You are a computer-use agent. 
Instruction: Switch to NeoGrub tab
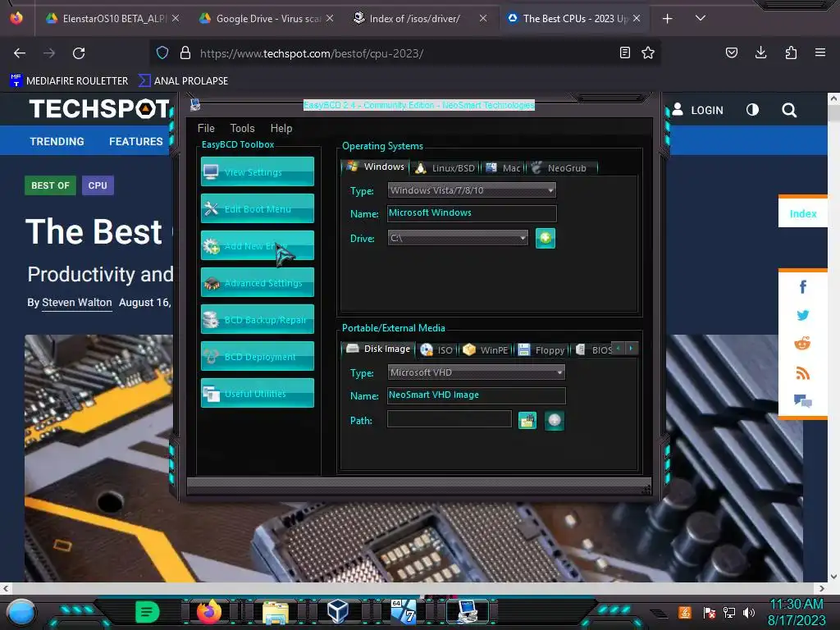(x=560, y=167)
